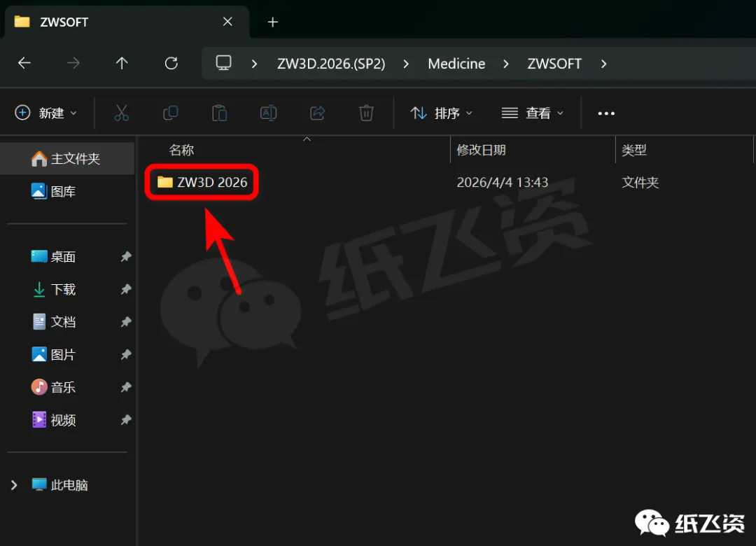
Task: Select the ZWSOFT tab
Action: 126,22
